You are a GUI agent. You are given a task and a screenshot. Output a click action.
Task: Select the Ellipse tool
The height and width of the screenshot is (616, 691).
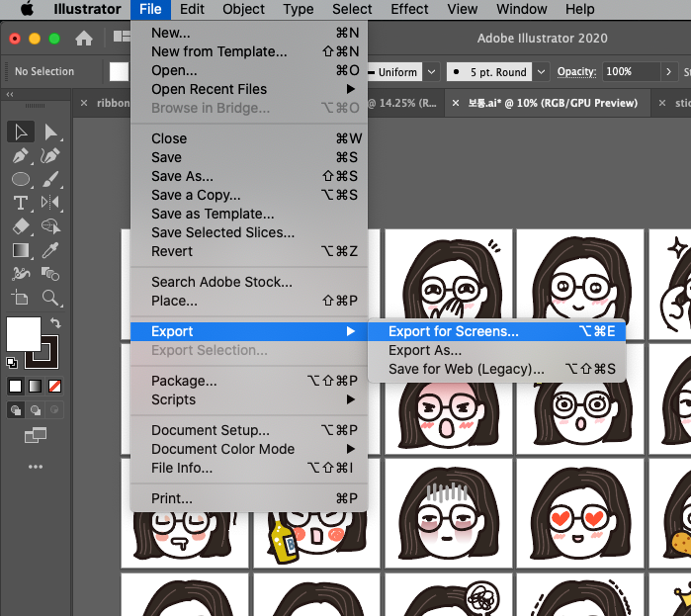tap(21, 179)
